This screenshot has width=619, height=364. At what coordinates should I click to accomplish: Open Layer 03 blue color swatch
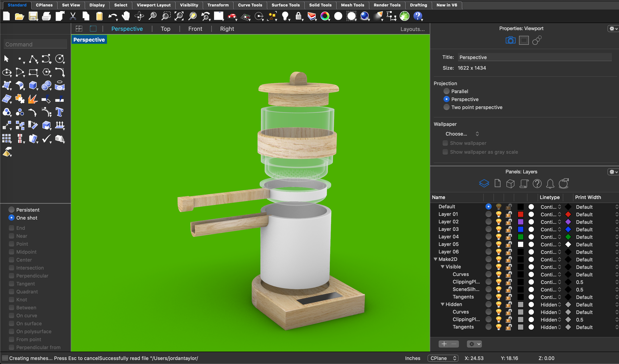[x=520, y=229]
